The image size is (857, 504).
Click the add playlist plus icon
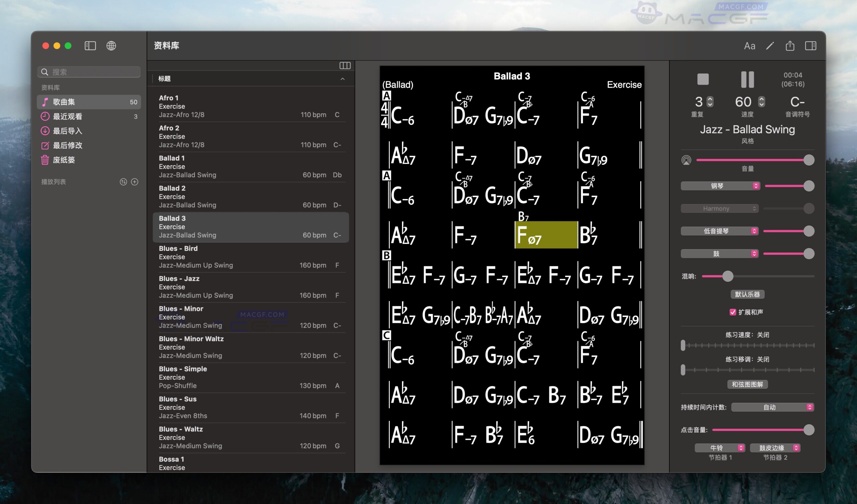pos(135,182)
